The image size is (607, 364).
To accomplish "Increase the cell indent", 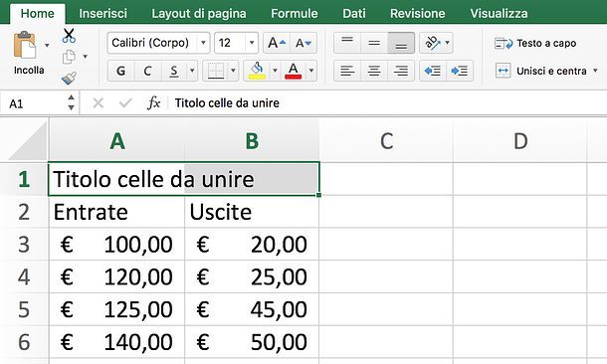I will click(460, 71).
